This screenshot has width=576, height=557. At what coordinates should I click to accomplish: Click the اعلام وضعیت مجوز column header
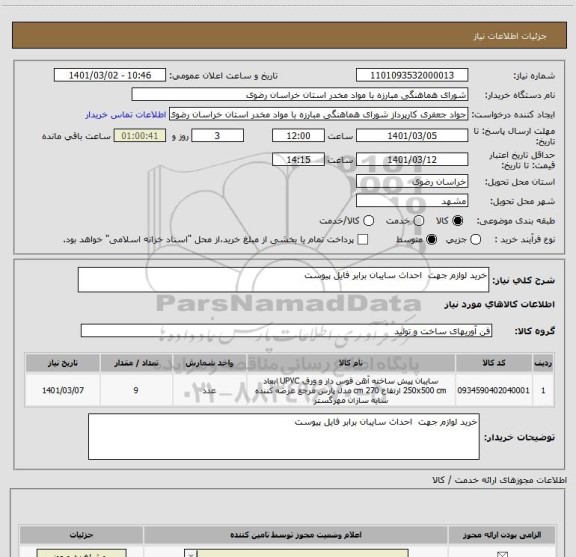click(296, 535)
